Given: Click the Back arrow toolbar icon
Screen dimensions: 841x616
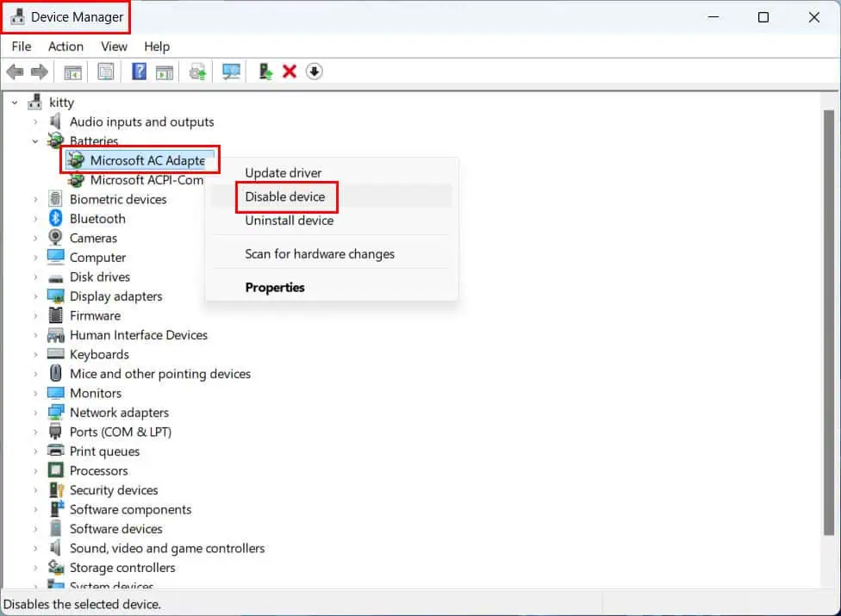Looking at the screenshot, I should point(15,72).
